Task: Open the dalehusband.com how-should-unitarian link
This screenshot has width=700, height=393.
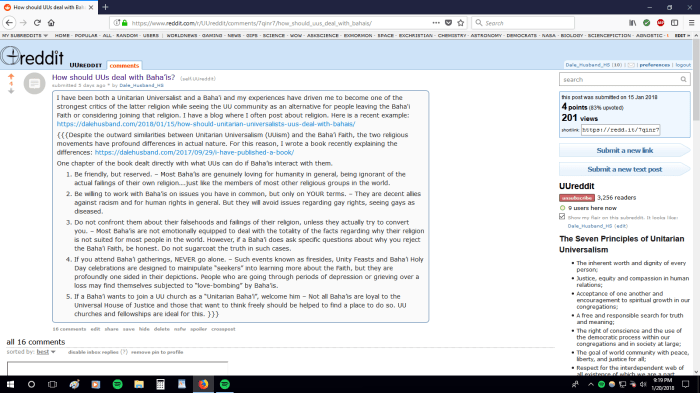Action: point(206,124)
